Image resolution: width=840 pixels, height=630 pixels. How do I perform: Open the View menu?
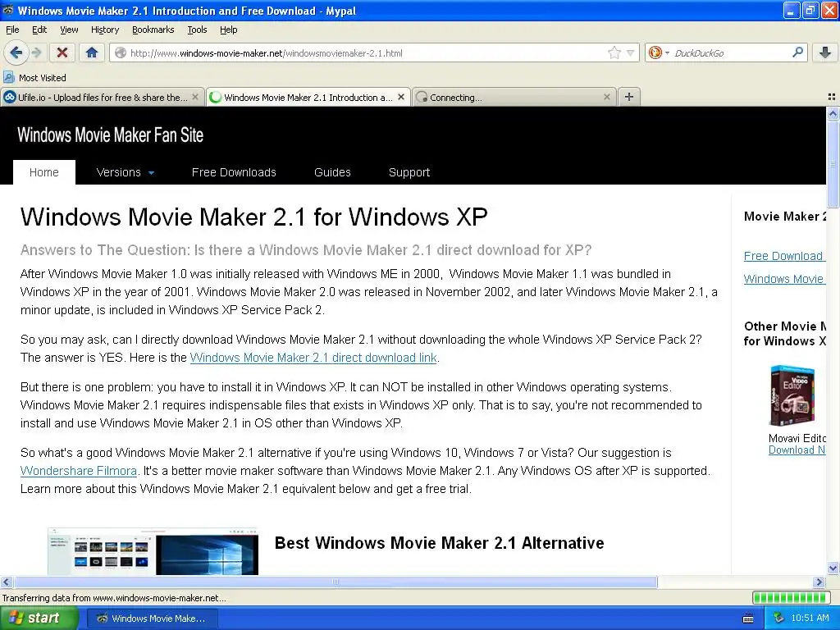pyautogui.click(x=69, y=30)
